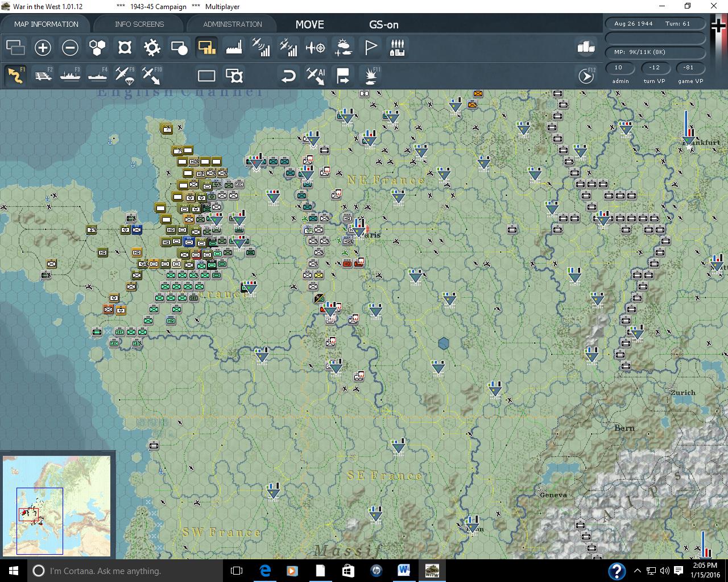
Task: Click the GS-on indicator
Action: point(384,24)
